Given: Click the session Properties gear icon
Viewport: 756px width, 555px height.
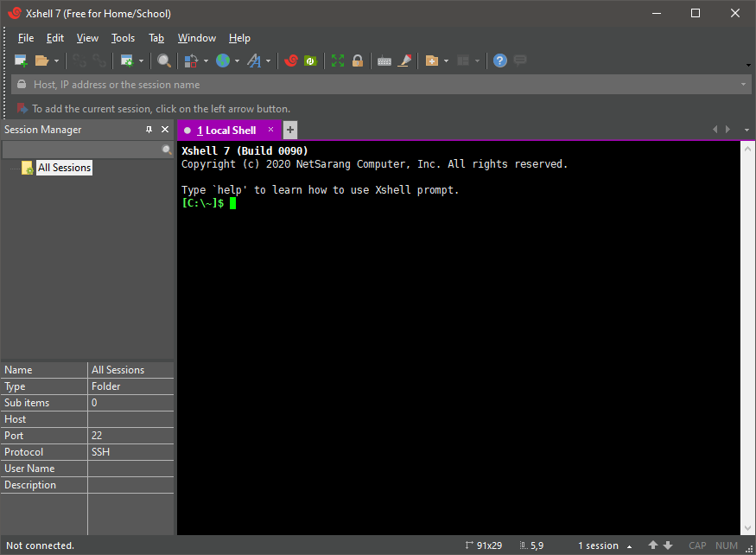Looking at the screenshot, I should click(x=127, y=61).
